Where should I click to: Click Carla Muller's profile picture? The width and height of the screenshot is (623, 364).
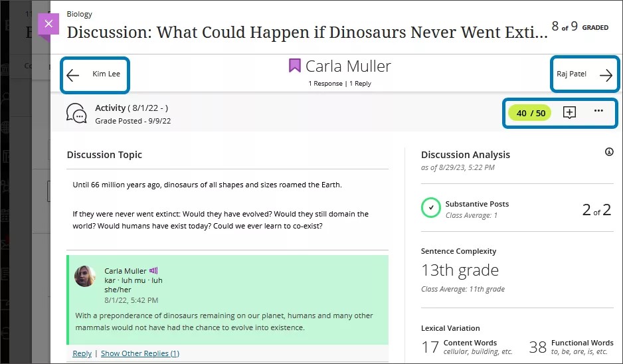pos(85,276)
